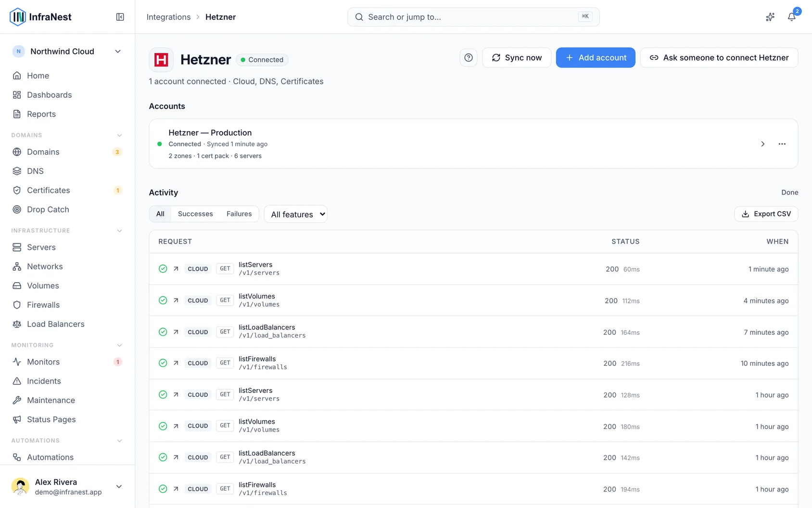812x508 pixels.
Task: Open request details arrow for listFirewalls 10 minutes ago
Action: click(x=176, y=363)
